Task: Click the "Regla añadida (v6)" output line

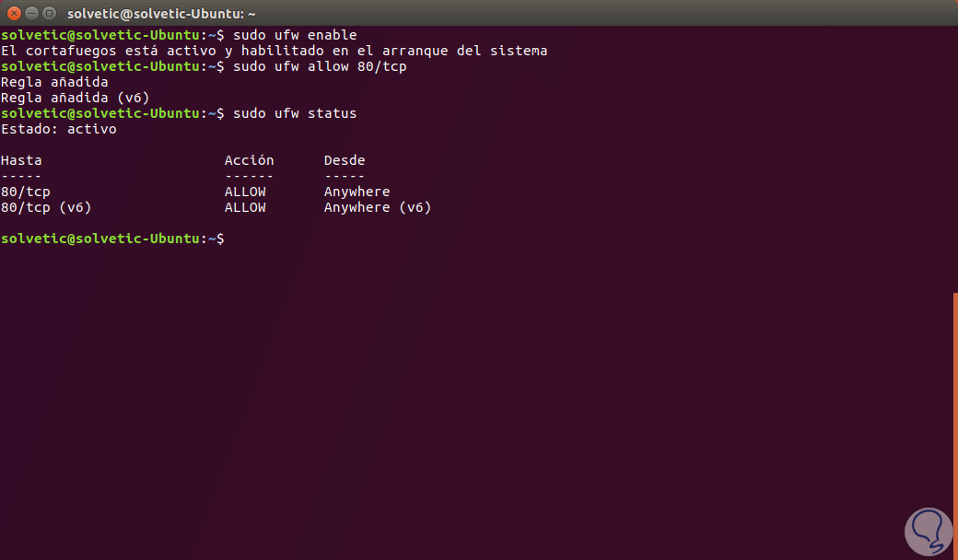Action: point(76,98)
